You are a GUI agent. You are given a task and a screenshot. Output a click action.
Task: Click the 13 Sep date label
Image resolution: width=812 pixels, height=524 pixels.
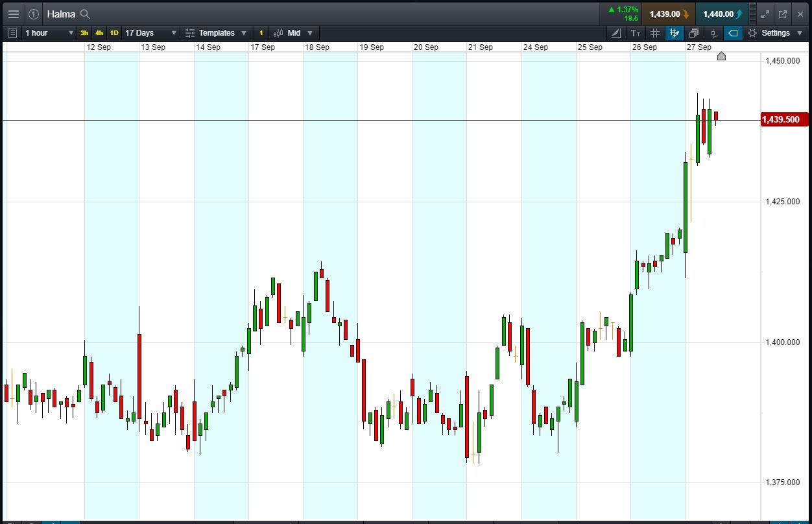coord(153,47)
